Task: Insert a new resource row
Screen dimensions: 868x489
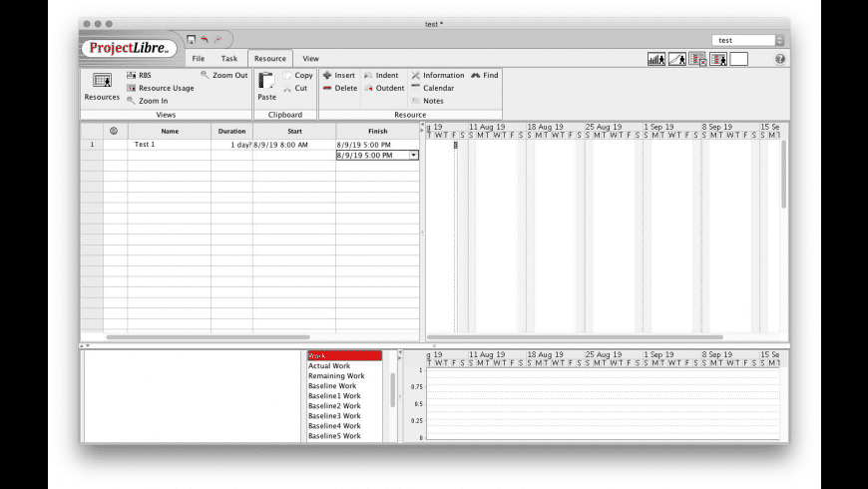Action: coord(339,75)
